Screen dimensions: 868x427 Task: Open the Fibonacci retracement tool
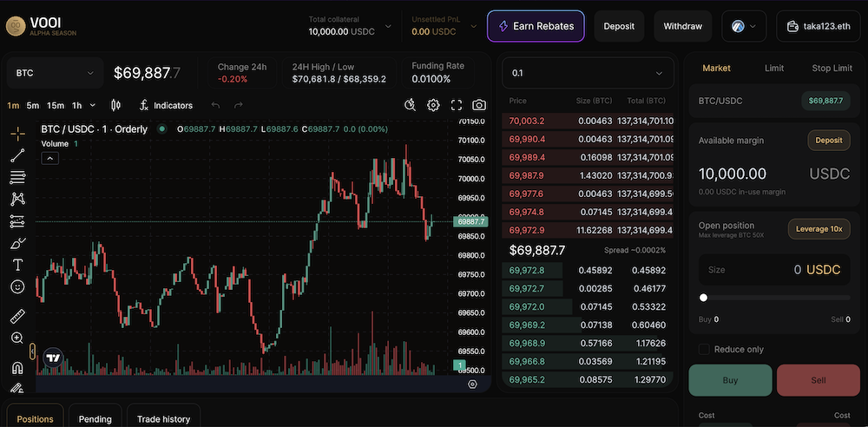click(x=17, y=177)
